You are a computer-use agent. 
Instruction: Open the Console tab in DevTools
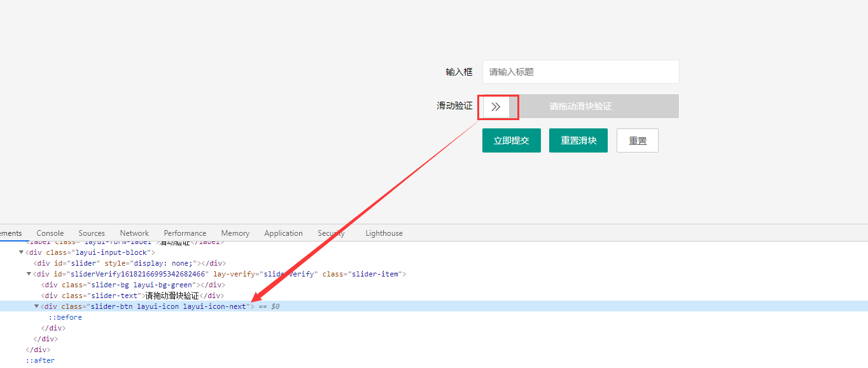50,233
